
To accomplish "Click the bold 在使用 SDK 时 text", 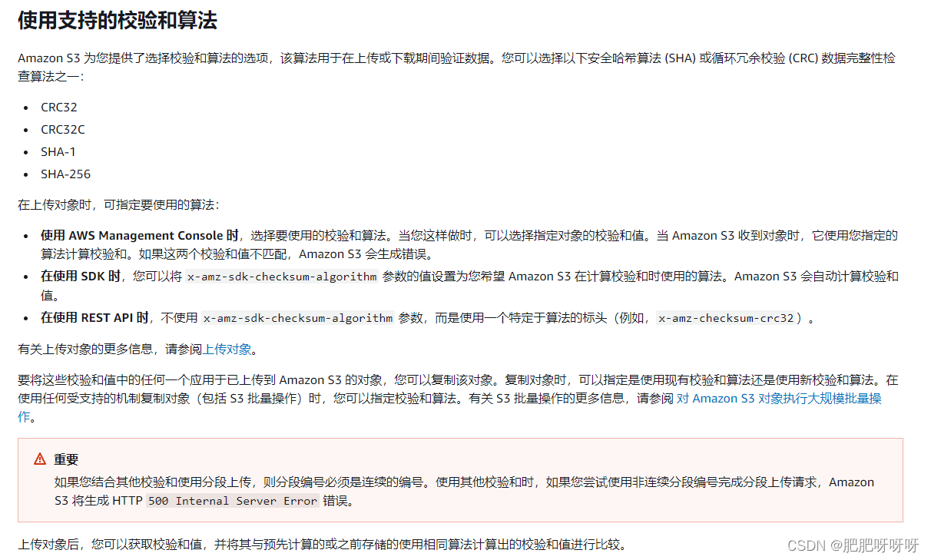I will point(81,277).
